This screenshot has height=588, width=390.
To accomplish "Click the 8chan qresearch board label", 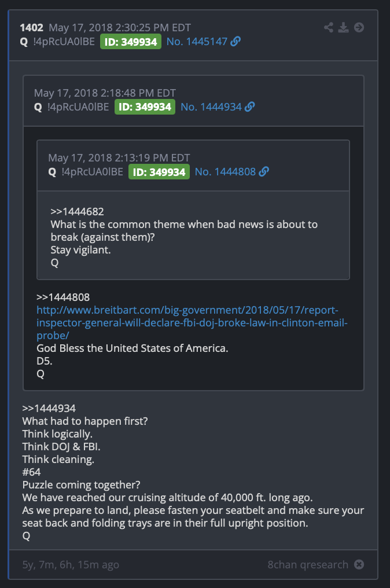I will click(x=308, y=564).
